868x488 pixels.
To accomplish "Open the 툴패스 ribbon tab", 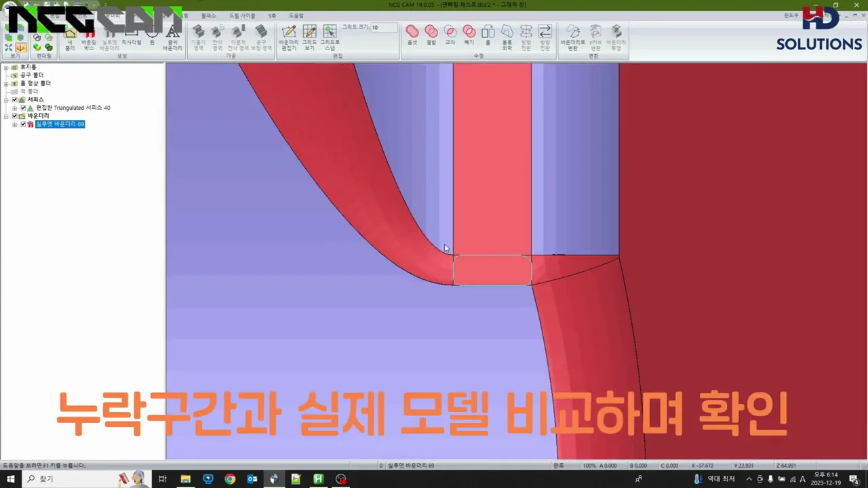I will coord(208,16).
